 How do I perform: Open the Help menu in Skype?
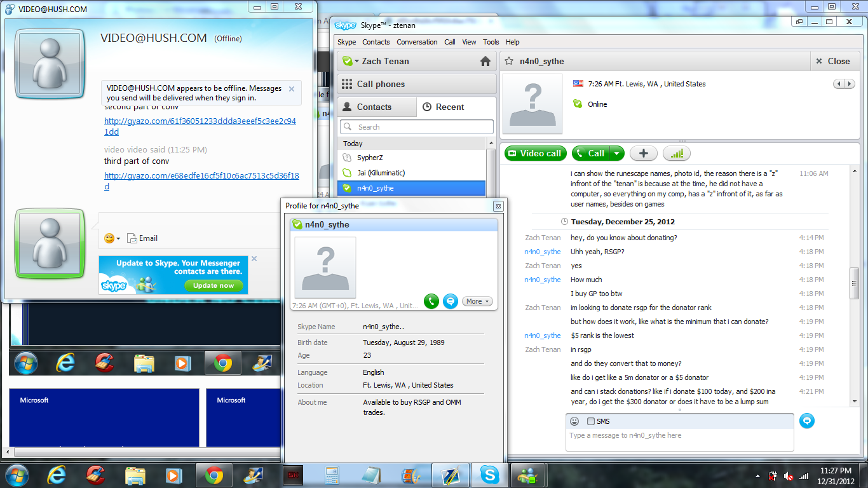click(x=512, y=42)
